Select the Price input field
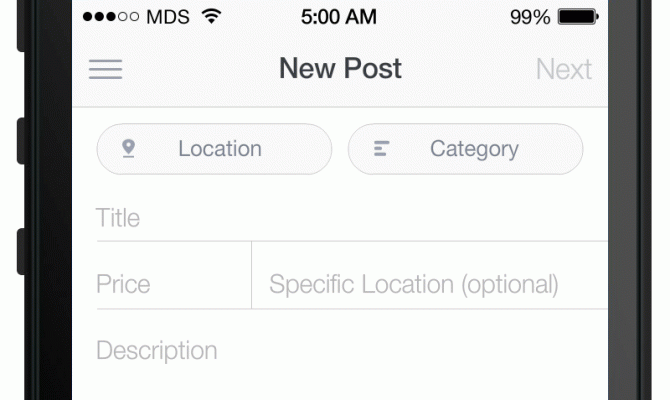 pos(170,284)
